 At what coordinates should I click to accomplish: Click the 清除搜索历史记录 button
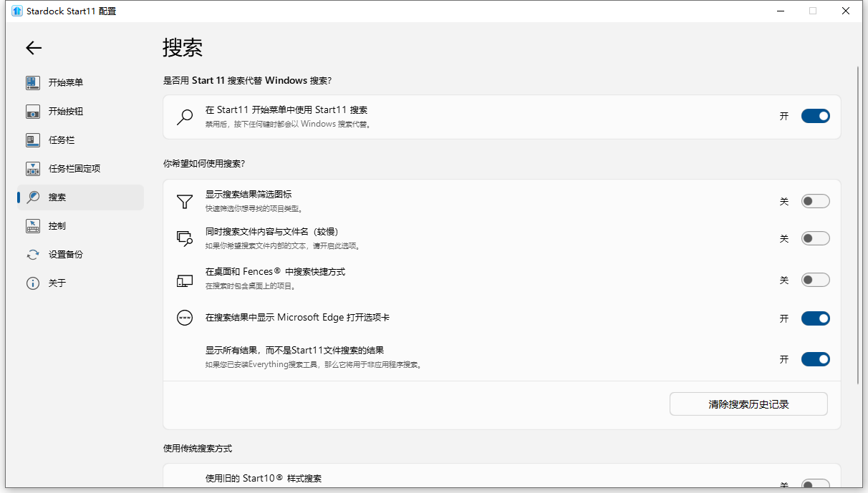click(x=748, y=404)
